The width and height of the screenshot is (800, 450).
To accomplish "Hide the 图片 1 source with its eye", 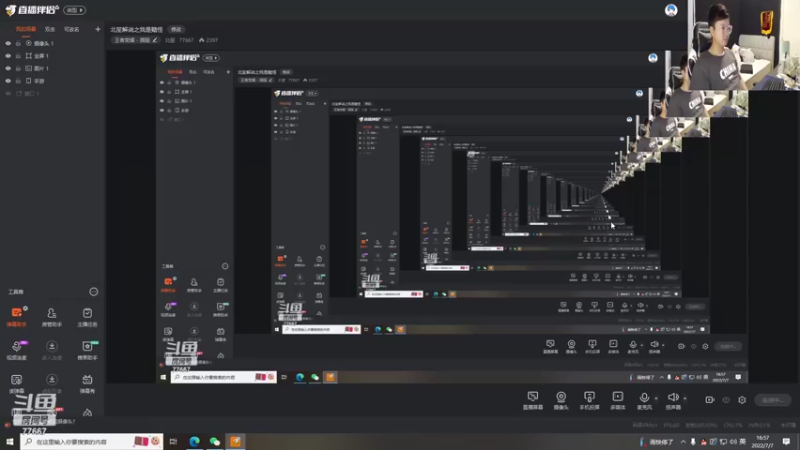I will [8, 68].
